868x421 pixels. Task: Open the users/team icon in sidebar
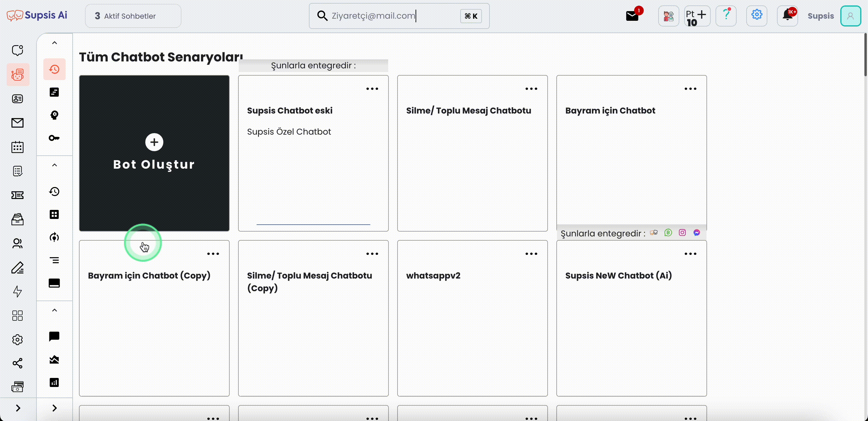click(17, 243)
